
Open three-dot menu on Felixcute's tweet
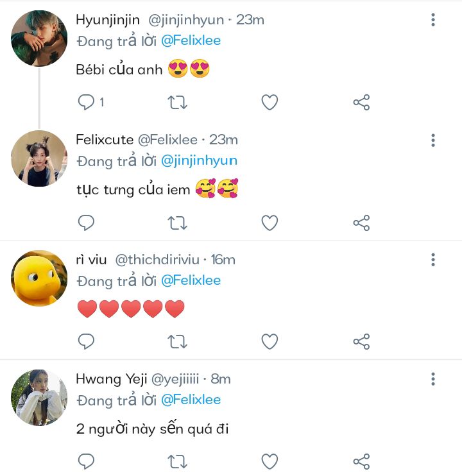coord(433,140)
